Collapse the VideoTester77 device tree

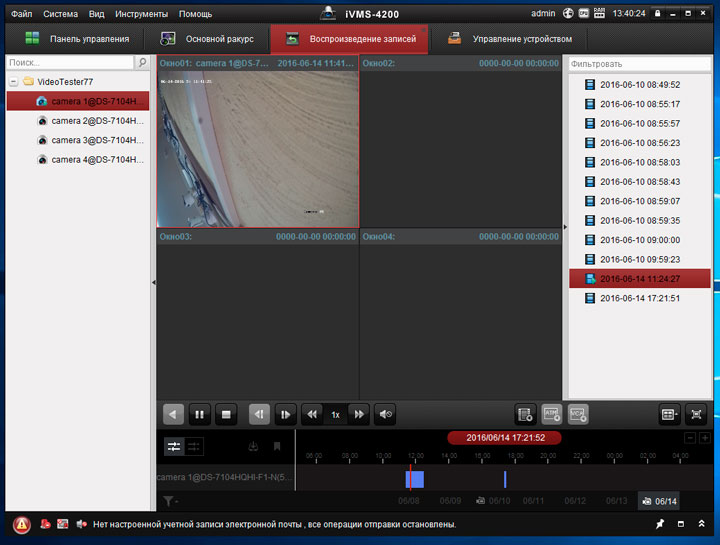point(13,82)
